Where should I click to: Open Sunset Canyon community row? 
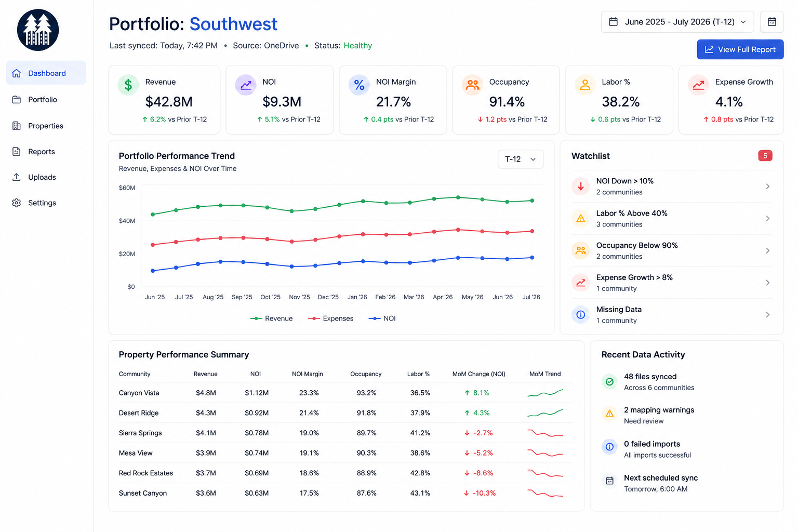tap(346, 493)
